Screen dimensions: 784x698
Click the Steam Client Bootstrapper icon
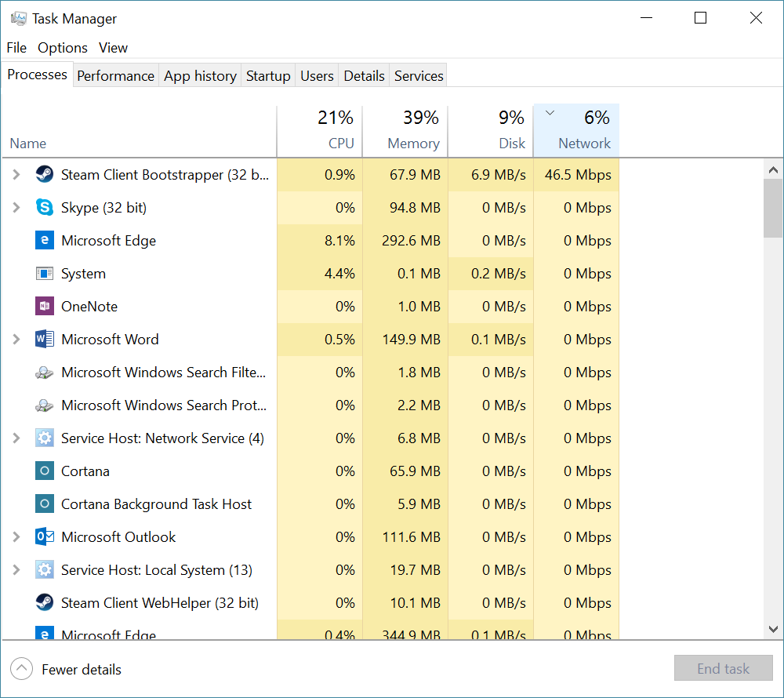point(45,174)
